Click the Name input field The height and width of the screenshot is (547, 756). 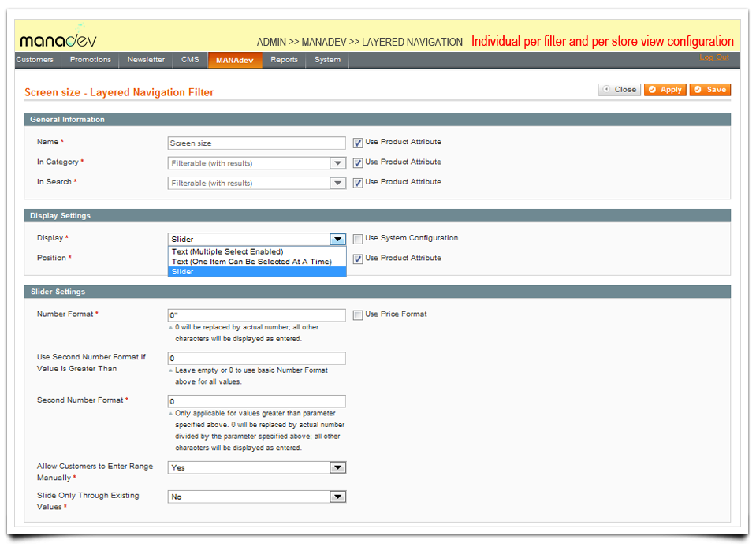coord(256,143)
